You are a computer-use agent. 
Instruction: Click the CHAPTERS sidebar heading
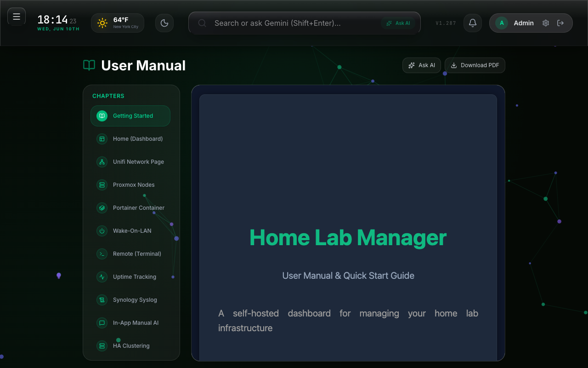(x=108, y=96)
